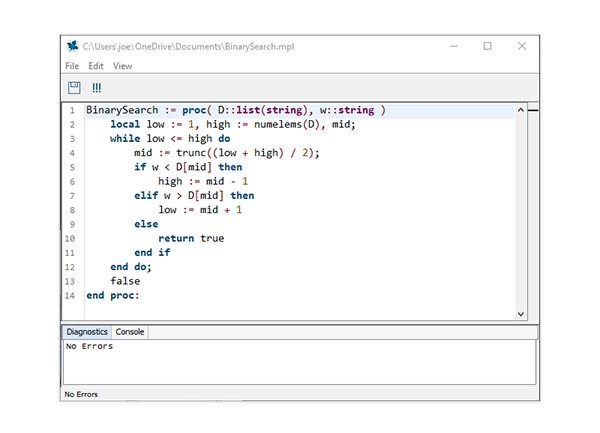Image resolution: width=600 pixels, height=433 pixels.
Task: Click 'No Errors' message in Diagnostics pane
Action: 90,346
